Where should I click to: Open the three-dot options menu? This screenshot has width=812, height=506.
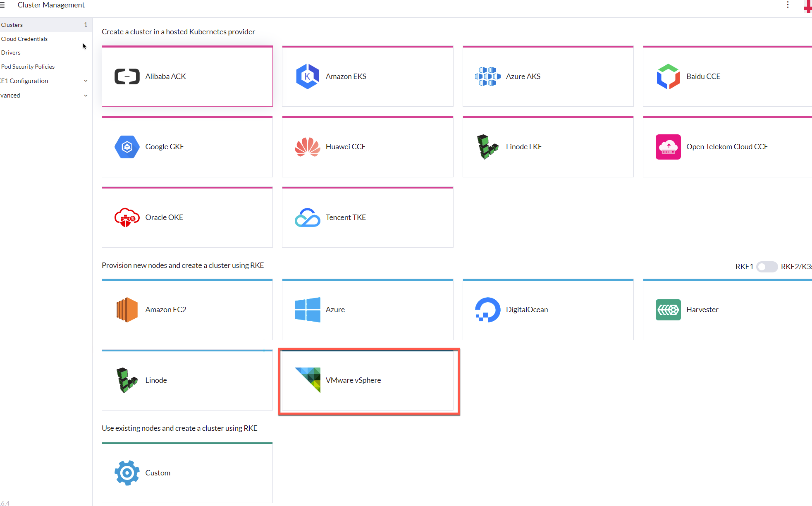pos(788,5)
